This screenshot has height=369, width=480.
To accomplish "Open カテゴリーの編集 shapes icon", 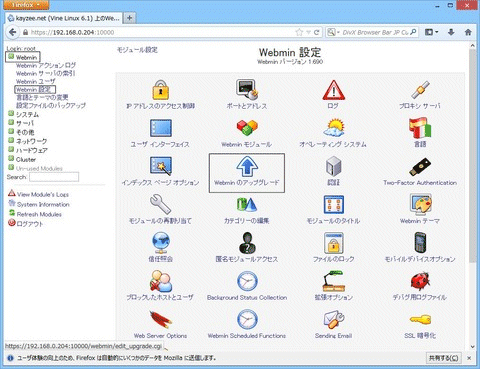I will coord(247,204).
